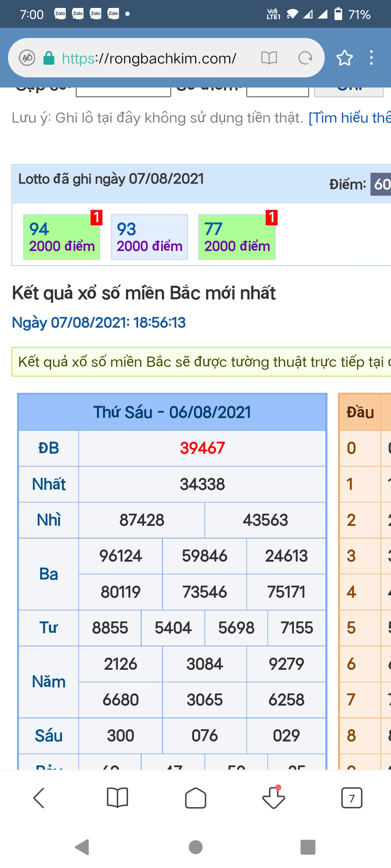Open bookmarks from bottom toolbar book icon
The image size is (391, 868).
pyautogui.click(x=117, y=798)
